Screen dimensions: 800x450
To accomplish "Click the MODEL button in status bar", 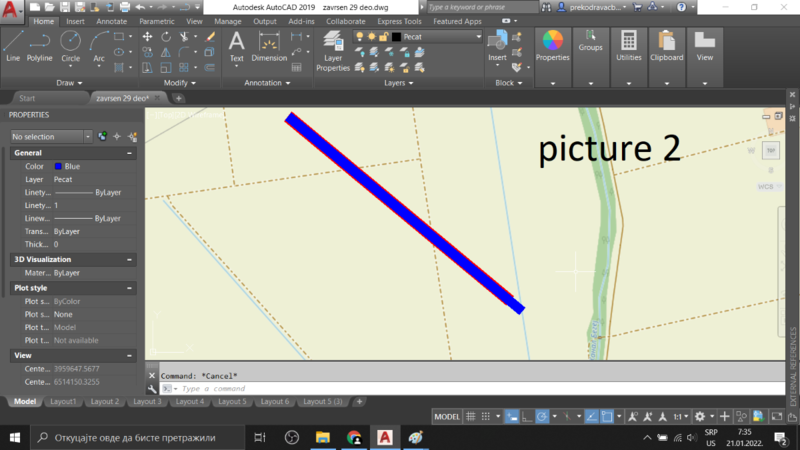I will click(x=446, y=416).
